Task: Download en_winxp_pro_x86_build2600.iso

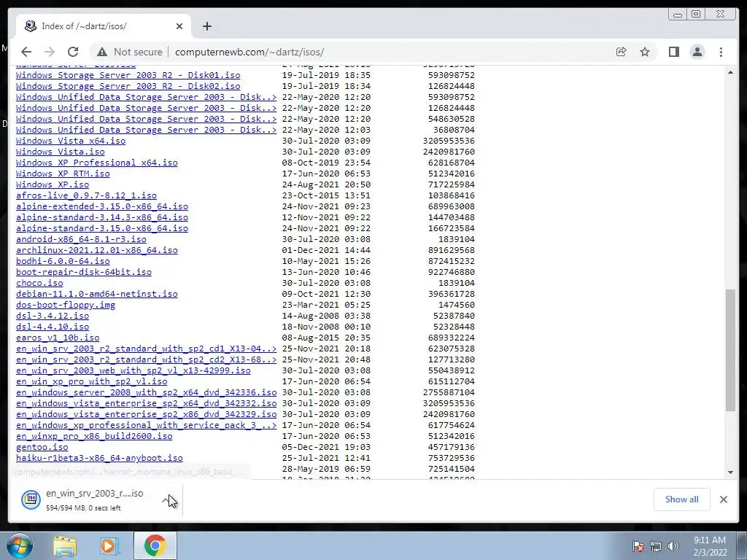Action: coord(94,436)
